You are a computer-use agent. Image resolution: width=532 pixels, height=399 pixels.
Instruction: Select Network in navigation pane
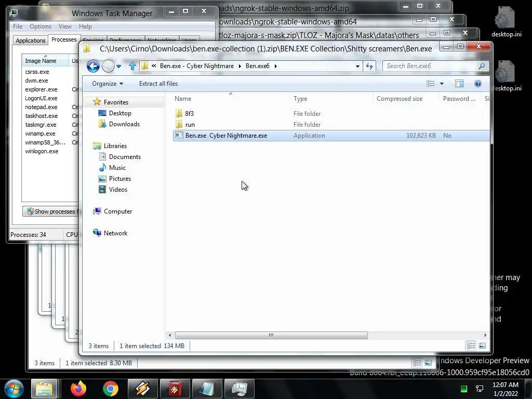tap(115, 233)
